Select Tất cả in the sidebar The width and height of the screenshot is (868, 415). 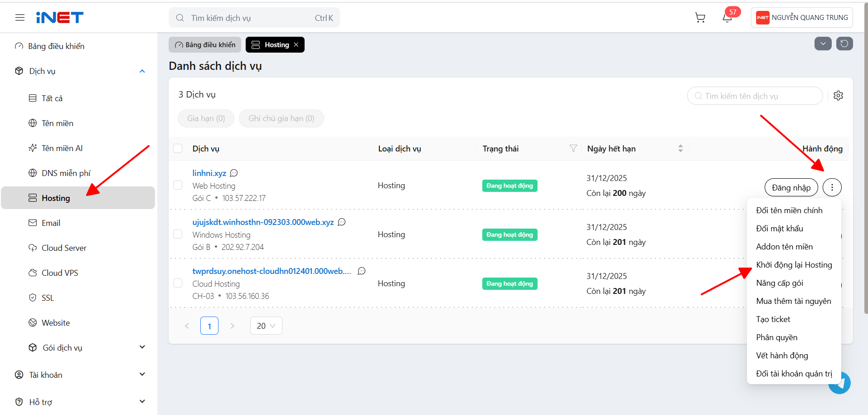52,98
